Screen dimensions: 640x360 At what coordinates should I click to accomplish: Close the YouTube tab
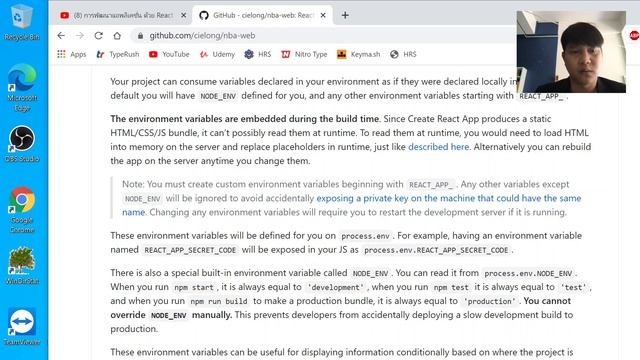click(183, 15)
